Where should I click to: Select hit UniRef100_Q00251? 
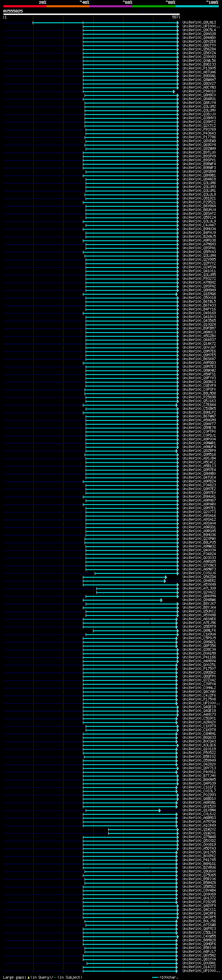(x=199, y=665)
